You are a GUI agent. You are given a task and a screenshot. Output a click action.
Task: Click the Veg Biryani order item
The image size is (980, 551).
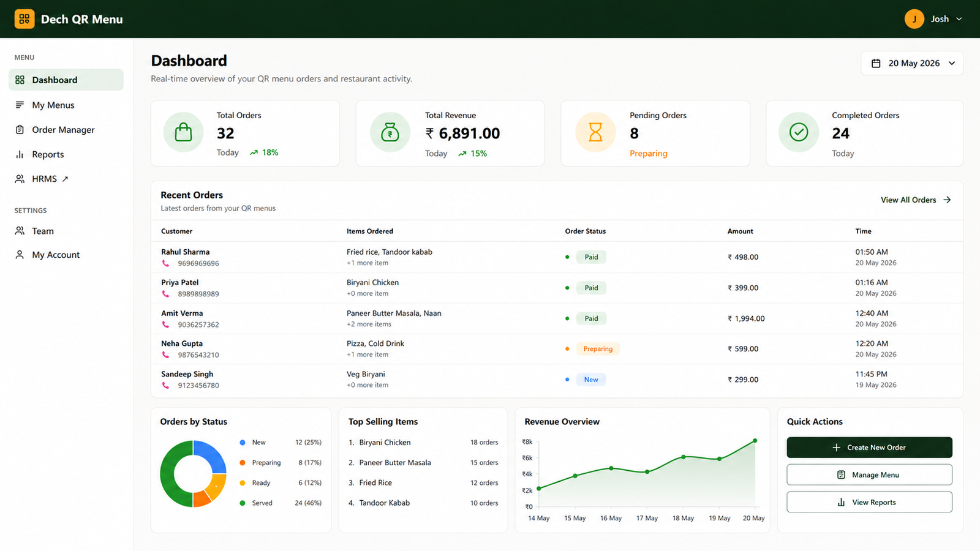point(366,374)
